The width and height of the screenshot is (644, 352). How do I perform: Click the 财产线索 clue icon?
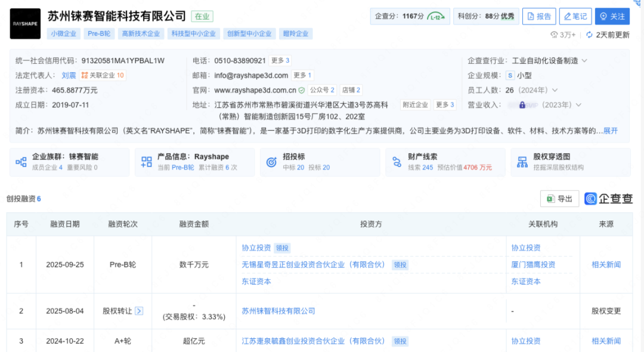(x=397, y=162)
